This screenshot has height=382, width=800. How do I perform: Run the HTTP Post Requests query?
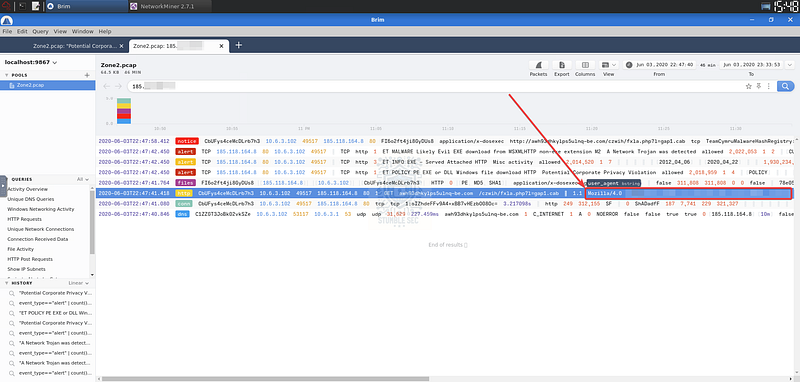30,259
